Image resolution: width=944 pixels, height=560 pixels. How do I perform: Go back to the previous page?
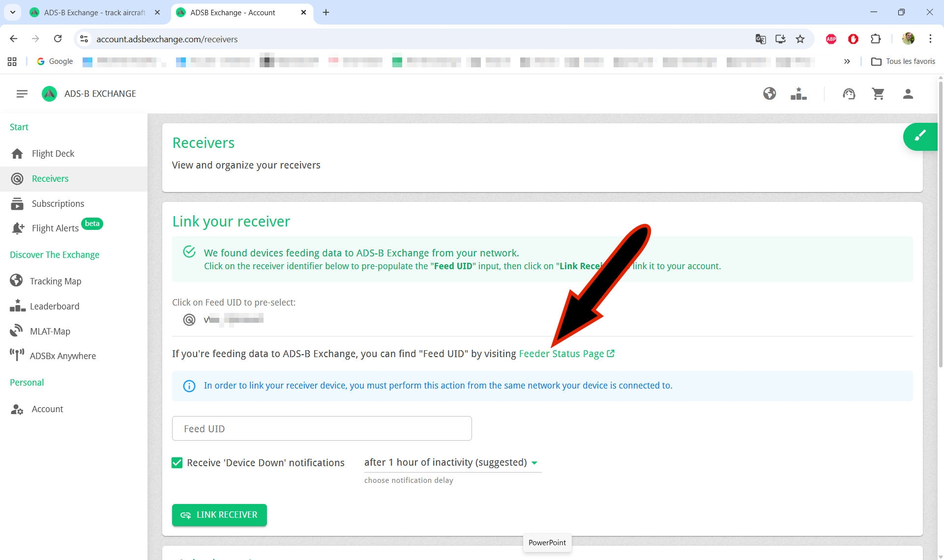[x=14, y=39]
